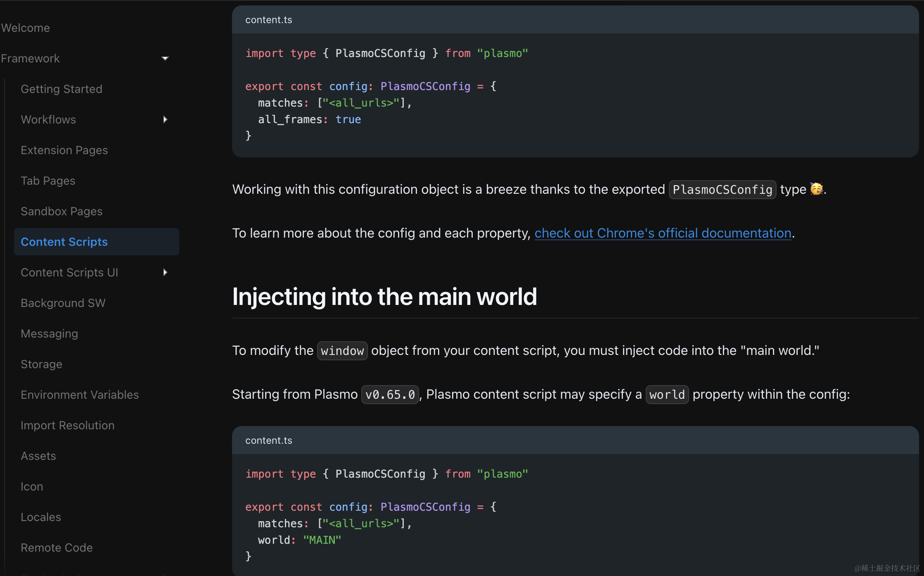Expand the Content Scripts UI arrow
924x576 pixels.
click(165, 273)
